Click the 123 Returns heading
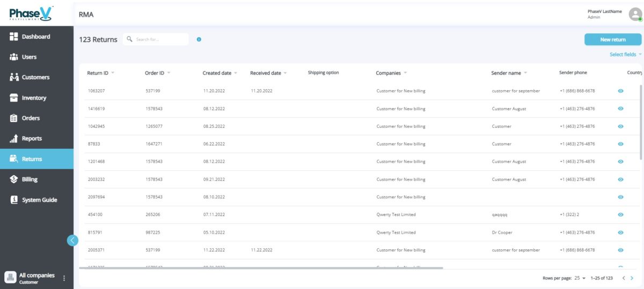 (x=98, y=39)
